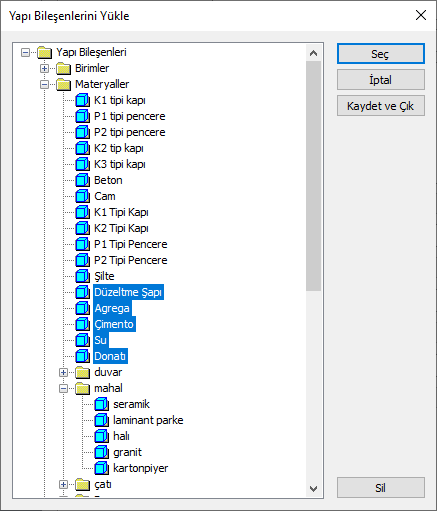Select the laminant parke item

pyautogui.click(x=148, y=420)
